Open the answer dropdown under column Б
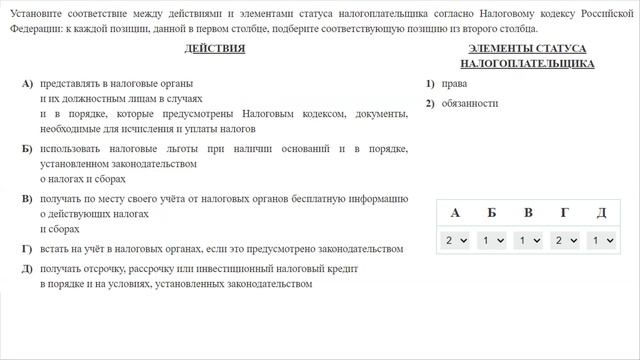Screen dimensions: 640x360 (x=492, y=240)
